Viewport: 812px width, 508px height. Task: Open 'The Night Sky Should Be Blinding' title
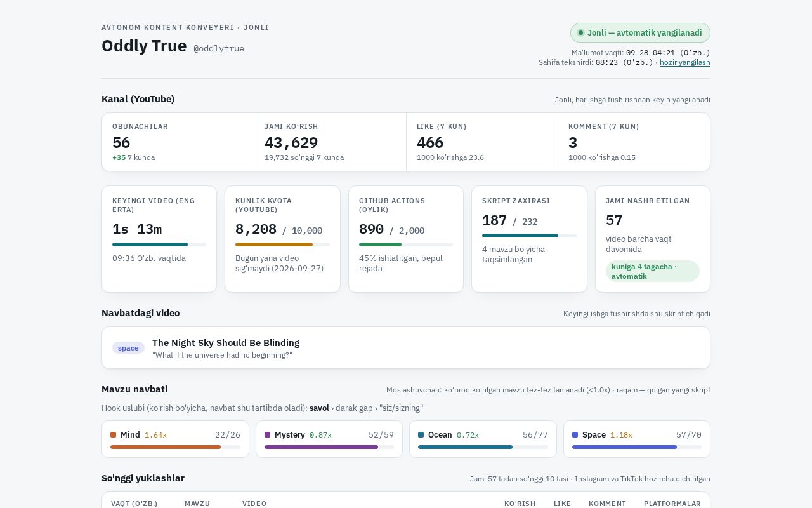pyautogui.click(x=226, y=343)
